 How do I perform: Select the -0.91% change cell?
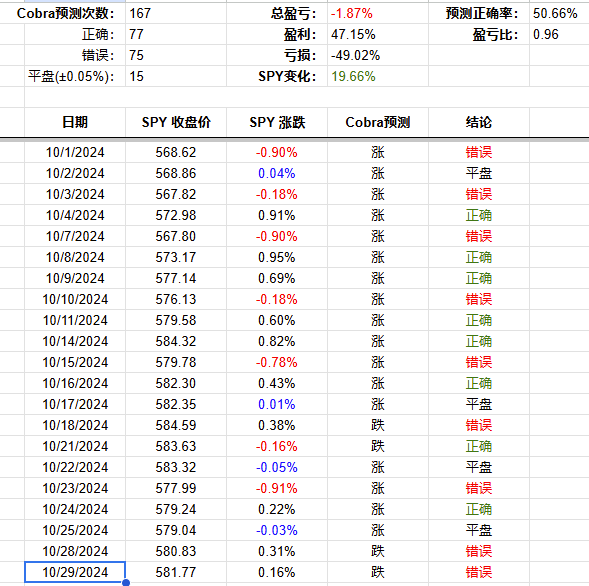[277, 489]
